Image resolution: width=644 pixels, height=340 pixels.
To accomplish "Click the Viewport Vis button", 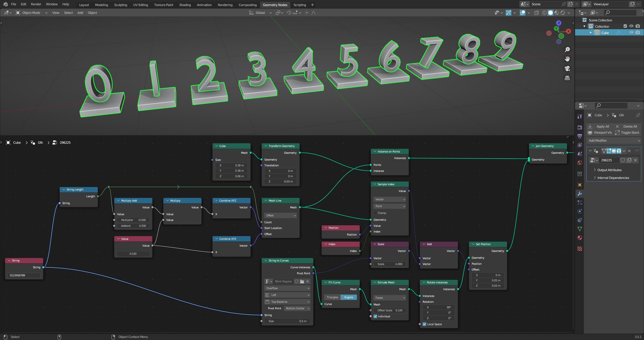I will click(600, 132).
